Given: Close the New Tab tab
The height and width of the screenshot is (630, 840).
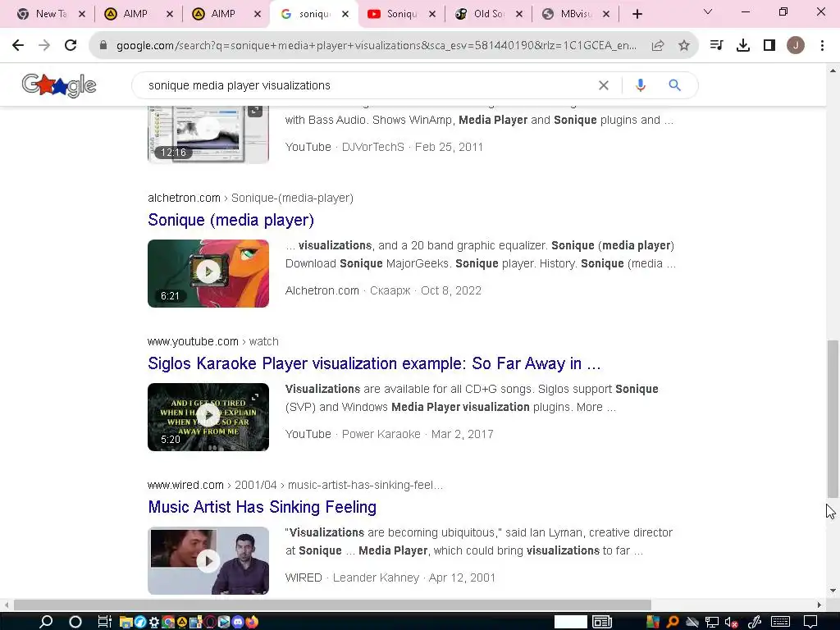Looking at the screenshot, I should coord(82,15).
